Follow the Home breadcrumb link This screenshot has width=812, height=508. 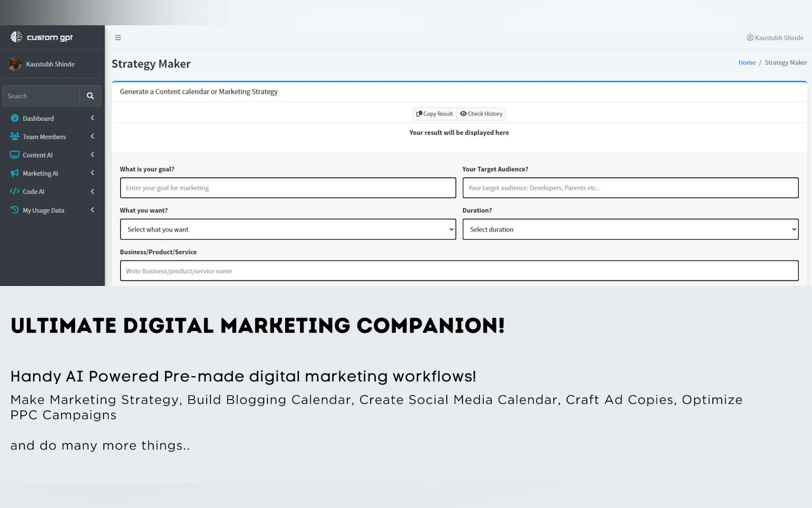tap(746, 62)
